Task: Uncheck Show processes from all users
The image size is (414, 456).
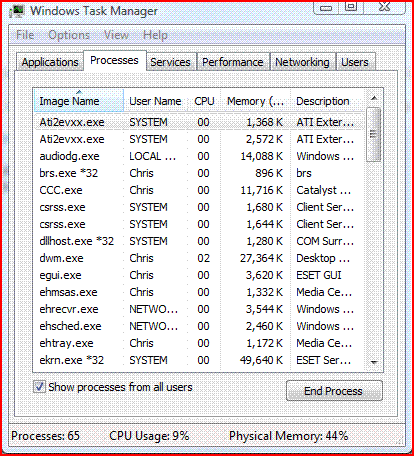Action: point(39,387)
